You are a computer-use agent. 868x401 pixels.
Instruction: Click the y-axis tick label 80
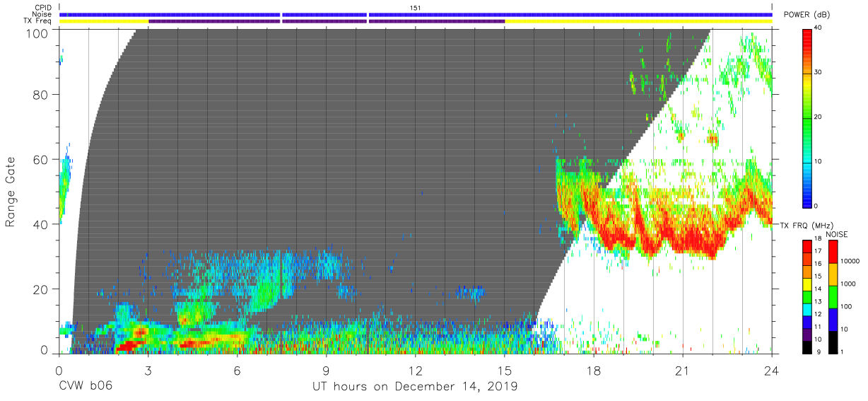(41, 94)
